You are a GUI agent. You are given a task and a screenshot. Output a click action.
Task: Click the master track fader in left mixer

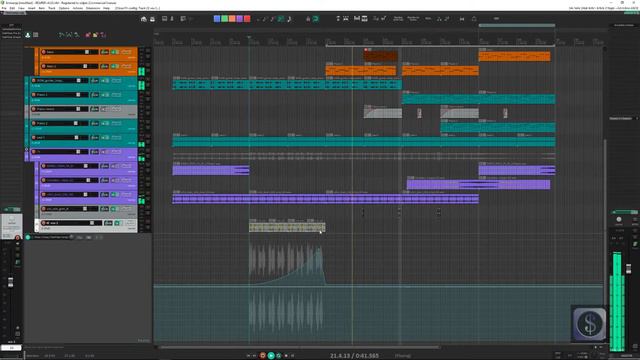tap(11, 282)
